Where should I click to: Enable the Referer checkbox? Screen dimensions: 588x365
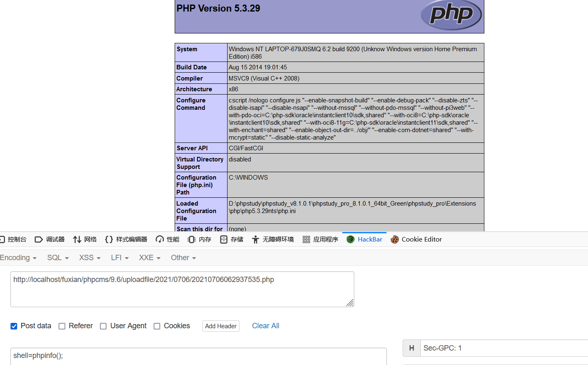62,326
